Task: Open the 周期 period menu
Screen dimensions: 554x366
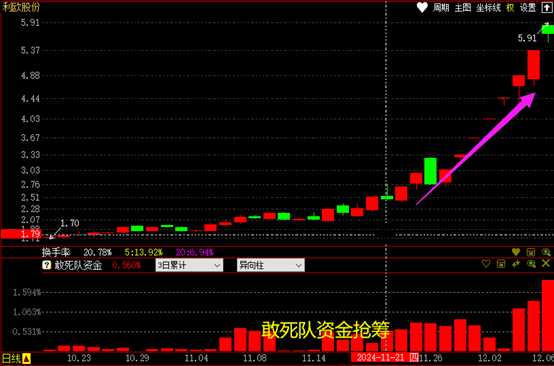Action: coord(441,7)
